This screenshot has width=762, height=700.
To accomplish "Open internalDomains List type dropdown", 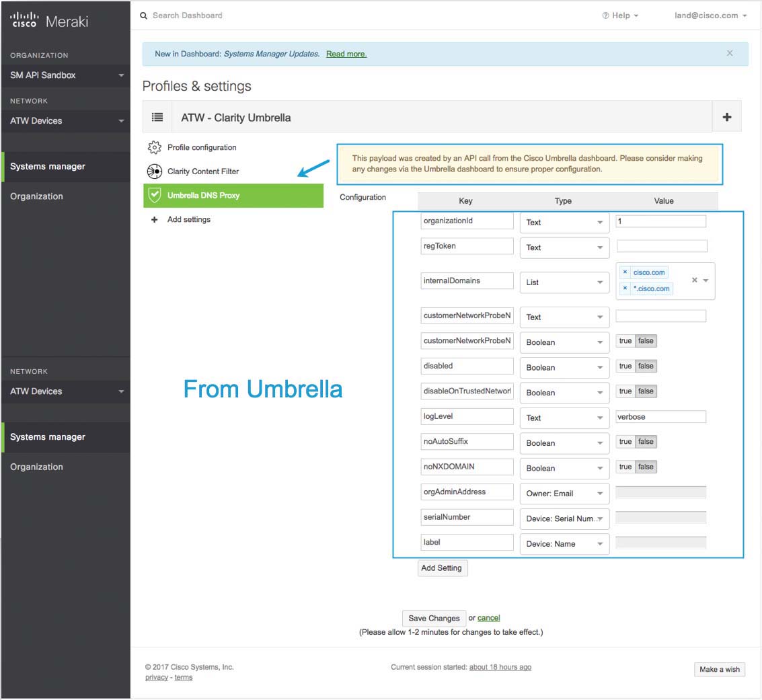I will pyautogui.click(x=564, y=282).
